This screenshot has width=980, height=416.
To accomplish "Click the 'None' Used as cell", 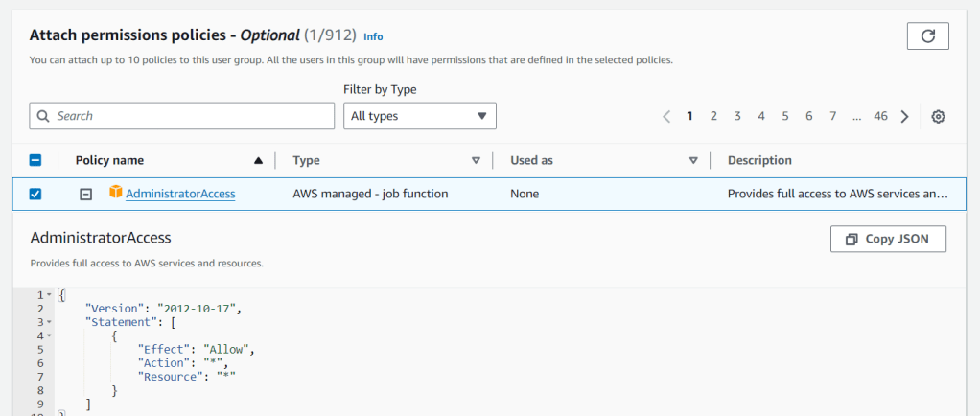I will tap(525, 194).
